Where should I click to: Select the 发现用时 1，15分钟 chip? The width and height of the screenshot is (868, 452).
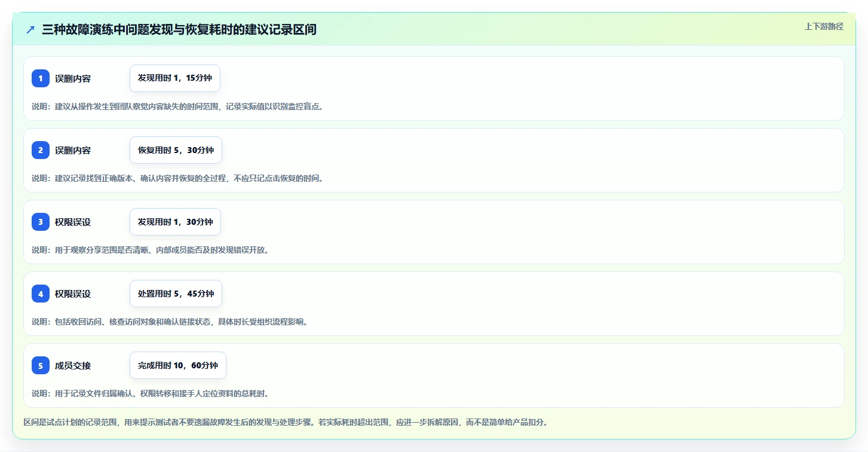pos(175,78)
